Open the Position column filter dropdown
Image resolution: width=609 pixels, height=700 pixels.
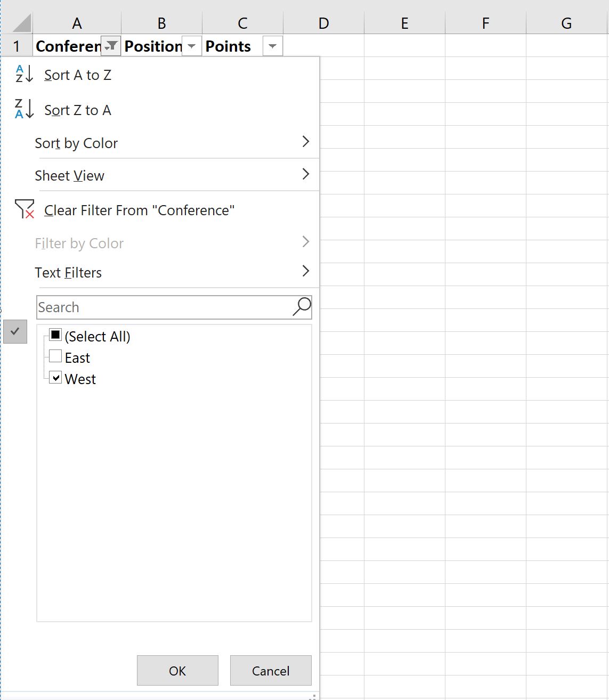[192, 46]
